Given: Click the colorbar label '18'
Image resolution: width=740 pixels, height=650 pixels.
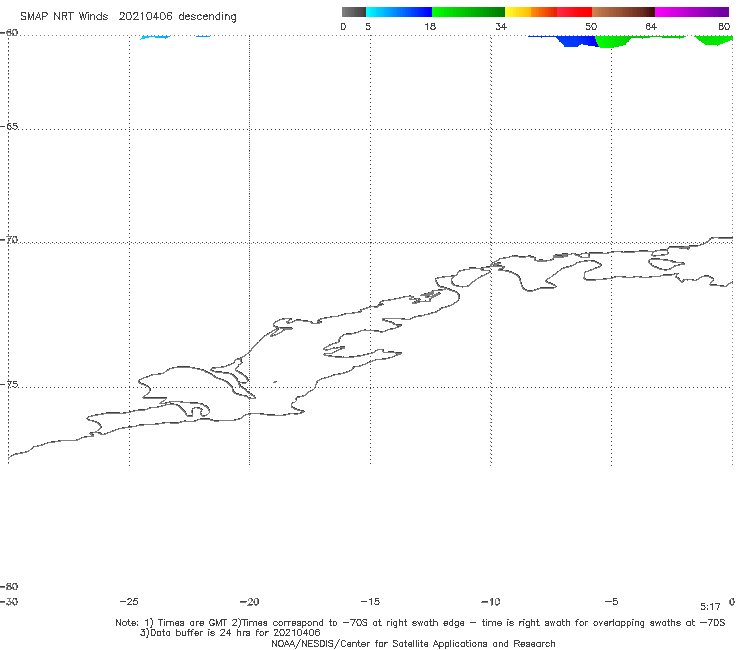Looking at the screenshot, I should tap(430, 26).
